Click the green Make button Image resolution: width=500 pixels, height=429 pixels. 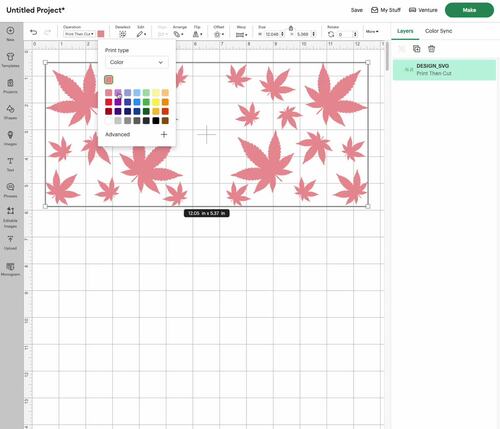point(469,10)
